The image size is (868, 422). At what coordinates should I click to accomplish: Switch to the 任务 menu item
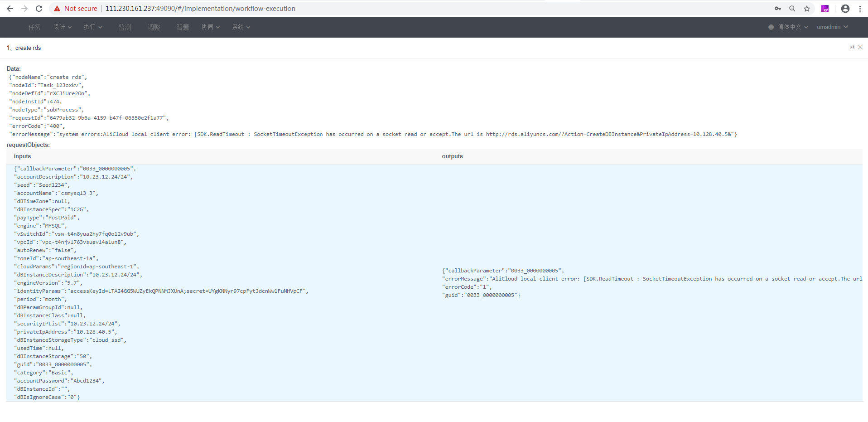(34, 27)
